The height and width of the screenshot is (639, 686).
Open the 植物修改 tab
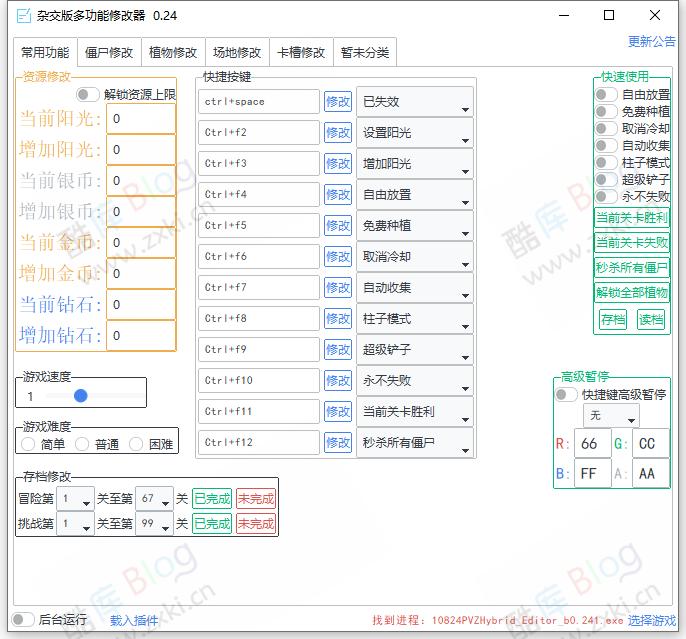point(173,52)
